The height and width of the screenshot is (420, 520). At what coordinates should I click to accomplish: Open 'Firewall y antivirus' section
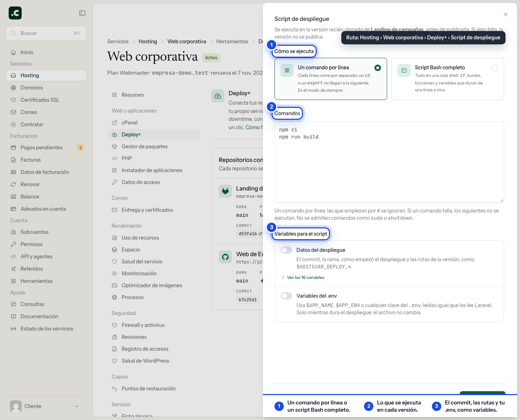pyautogui.click(x=153, y=325)
